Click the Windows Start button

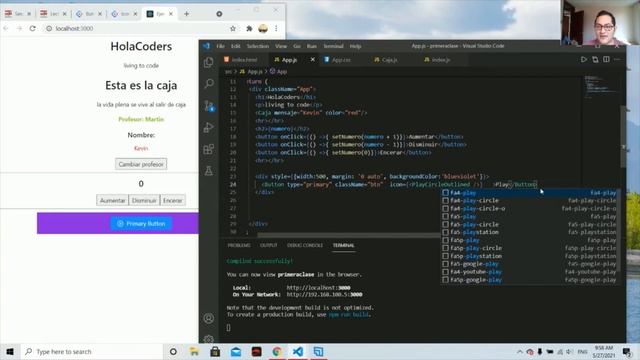coord(10,351)
